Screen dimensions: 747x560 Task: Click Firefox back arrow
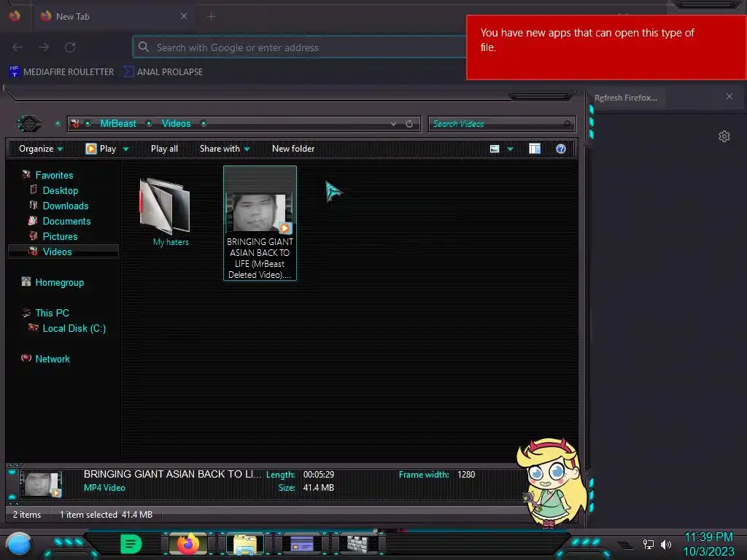[18, 47]
